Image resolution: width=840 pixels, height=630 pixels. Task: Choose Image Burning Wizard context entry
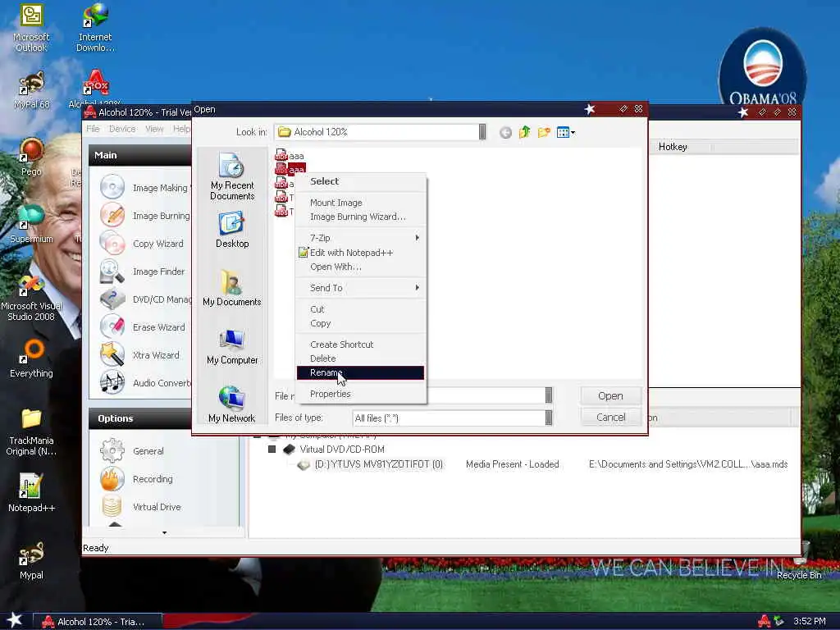click(x=361, y=217)
